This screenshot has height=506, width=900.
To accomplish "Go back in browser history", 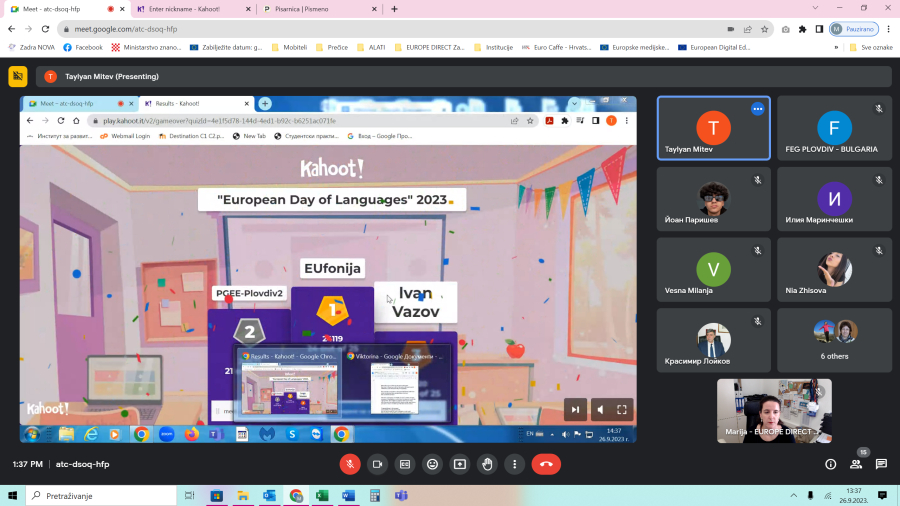I will [11, 29].
